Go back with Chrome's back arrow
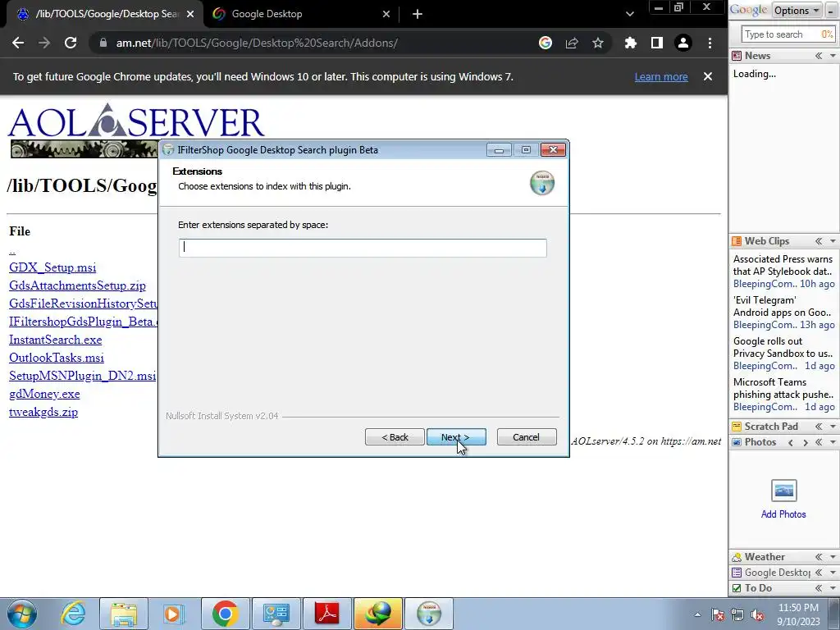 click(x=18, y=43)
